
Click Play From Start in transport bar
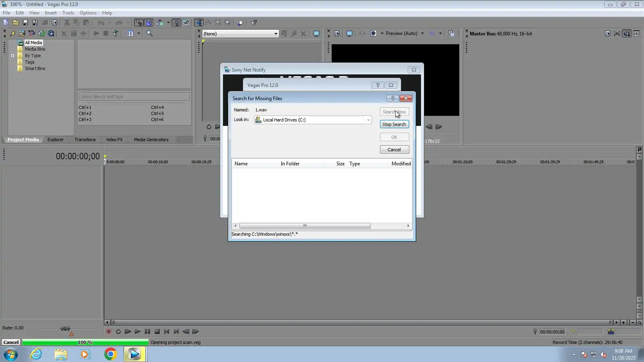128,331
